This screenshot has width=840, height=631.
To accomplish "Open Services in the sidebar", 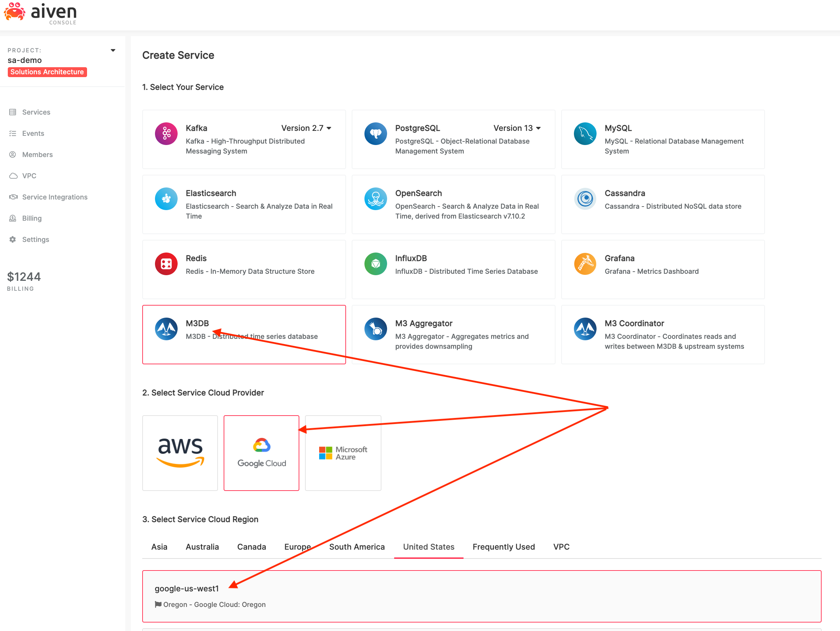I will pos(36,112).
